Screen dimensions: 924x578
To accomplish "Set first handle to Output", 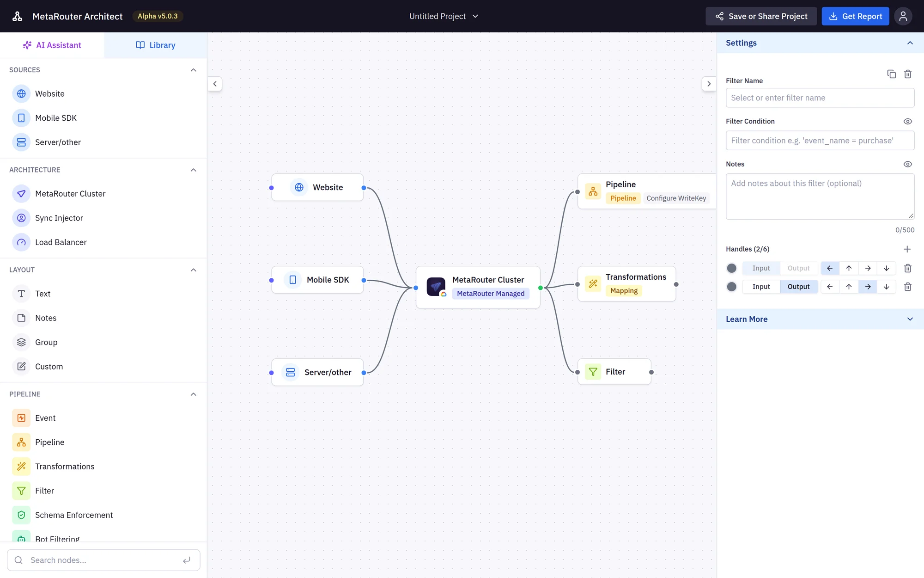I will pos(799,268).
